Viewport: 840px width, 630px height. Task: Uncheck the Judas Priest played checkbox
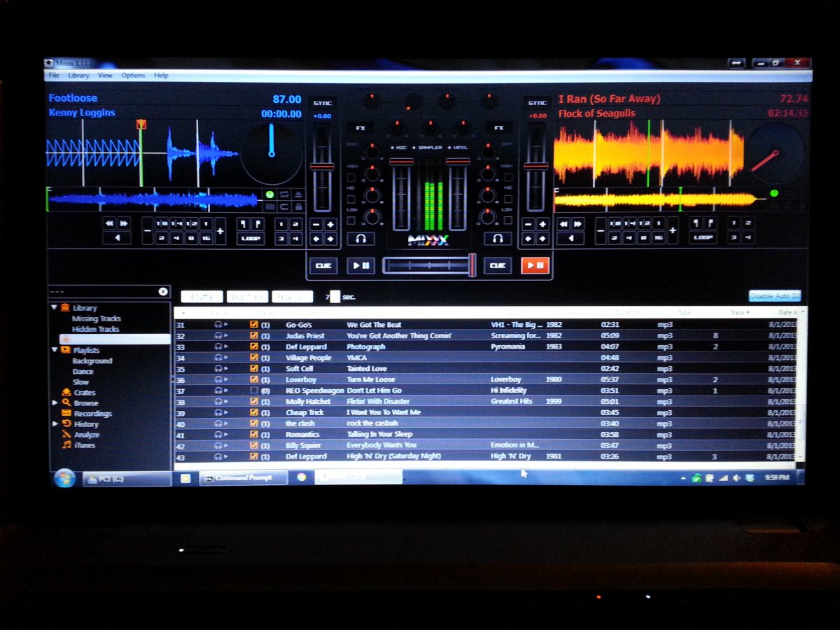tap(254, 336)
